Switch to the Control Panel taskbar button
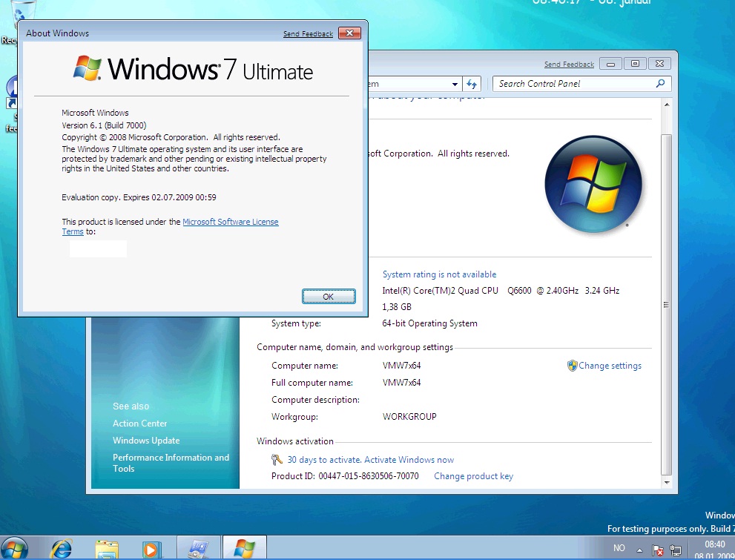 (198, 548)
